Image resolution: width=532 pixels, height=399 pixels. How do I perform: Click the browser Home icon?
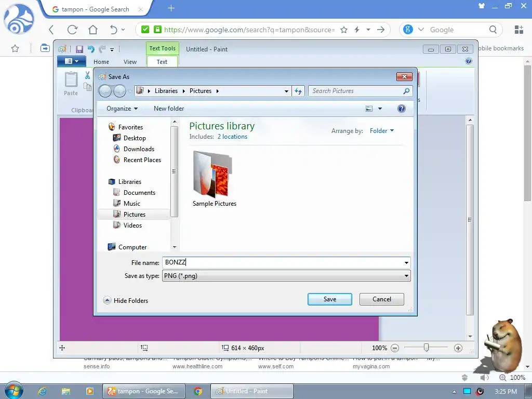[x=93, y=30]
